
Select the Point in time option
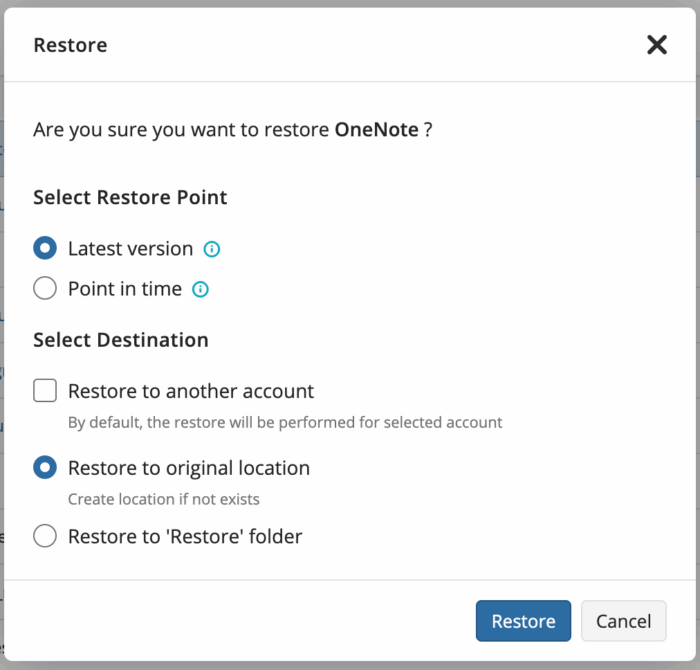pos(45,288)
